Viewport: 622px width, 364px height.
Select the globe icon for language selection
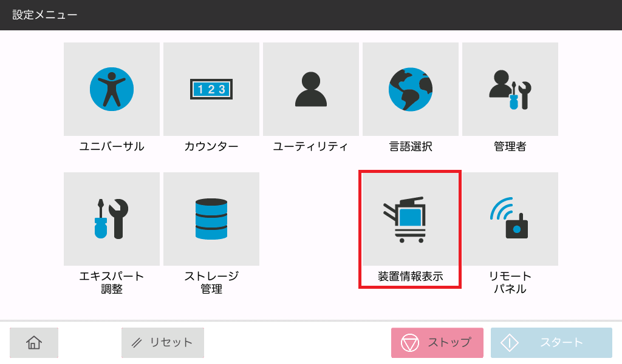point(411,89)
